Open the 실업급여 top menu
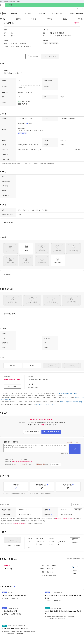Viewport: 84px width, 644px height. click(x=42, y=14)
